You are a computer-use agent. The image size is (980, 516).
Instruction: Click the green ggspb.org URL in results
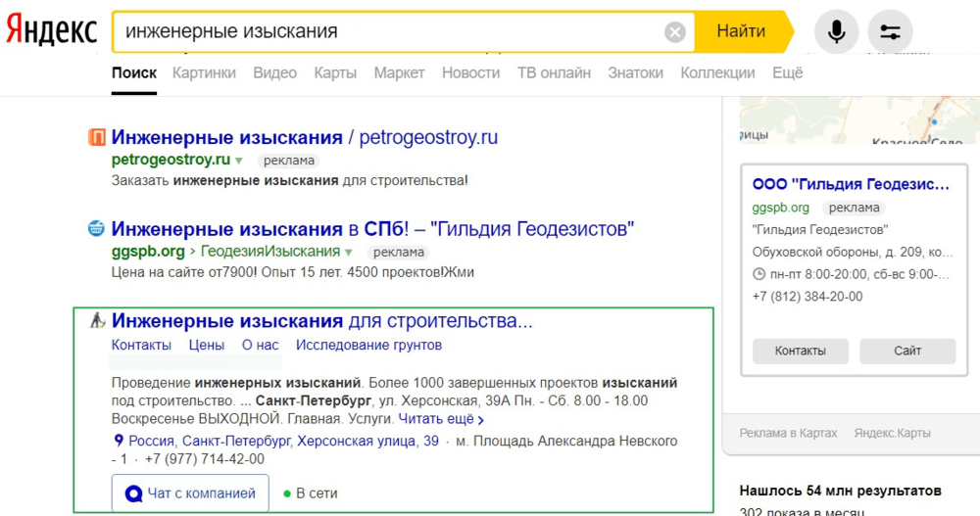[x=148, y=252]
